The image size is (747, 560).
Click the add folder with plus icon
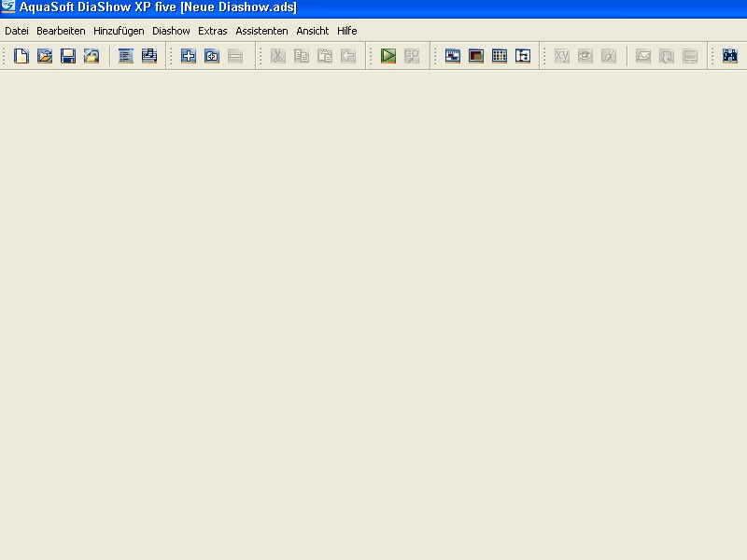click(x=212, y=56)
